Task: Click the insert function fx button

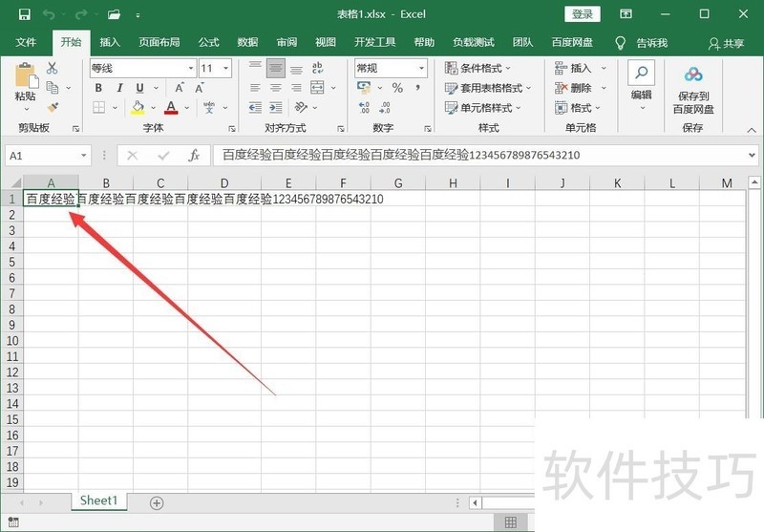Action: click(194, 156)
